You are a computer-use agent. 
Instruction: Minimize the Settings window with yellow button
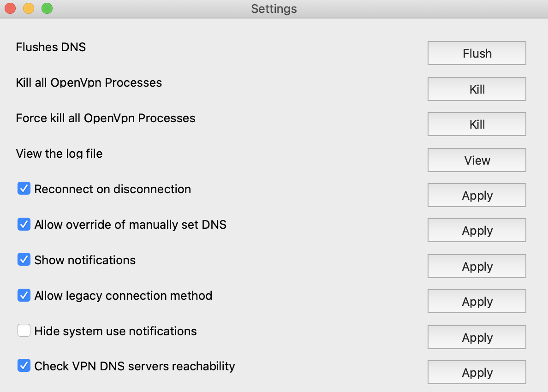coord(29,8)
